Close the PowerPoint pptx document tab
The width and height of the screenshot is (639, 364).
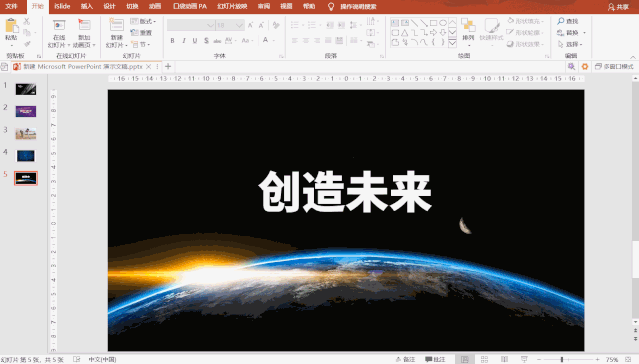(x=149, y=66)
